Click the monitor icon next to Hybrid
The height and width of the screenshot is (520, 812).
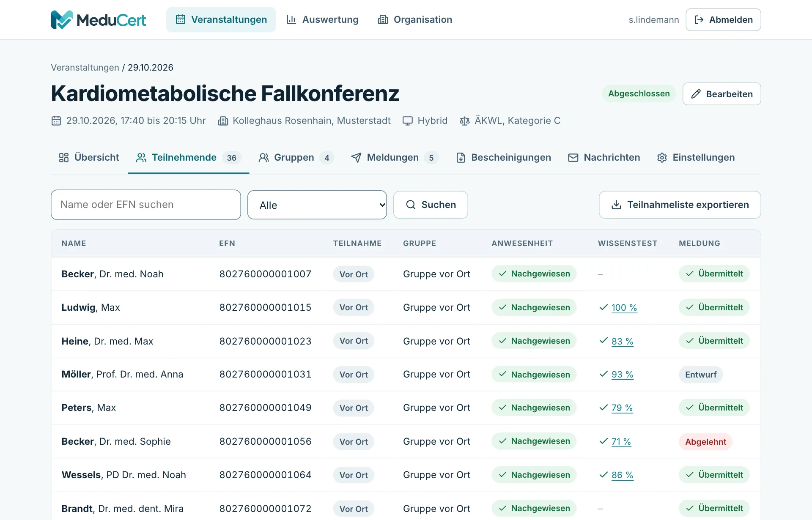(408, 121)
